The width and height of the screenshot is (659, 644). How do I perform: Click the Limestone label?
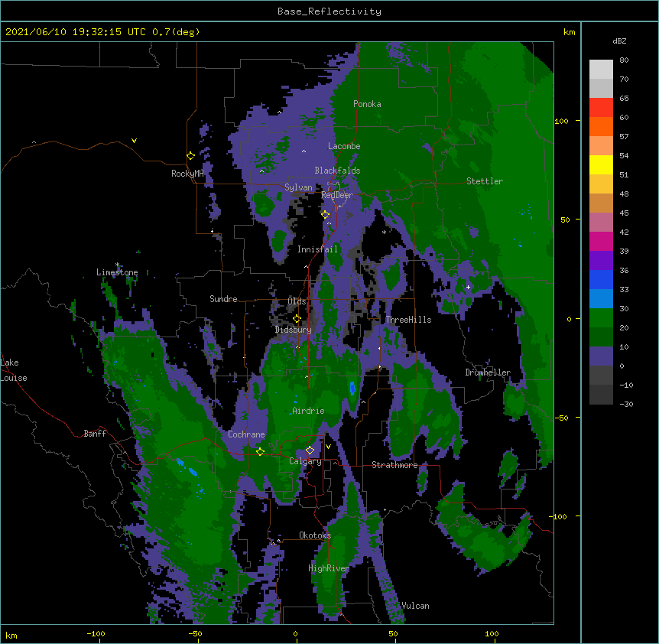(117, 272)
